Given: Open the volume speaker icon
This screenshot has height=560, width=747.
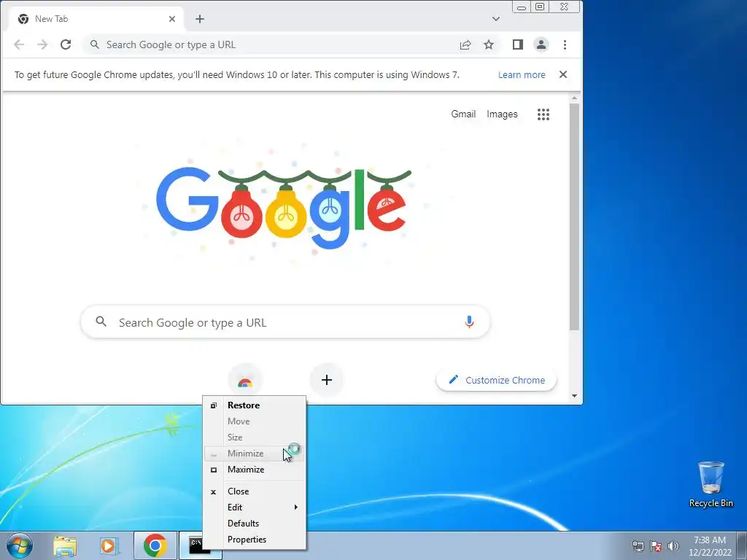Looking at the screenshot, I should [673, 546].
